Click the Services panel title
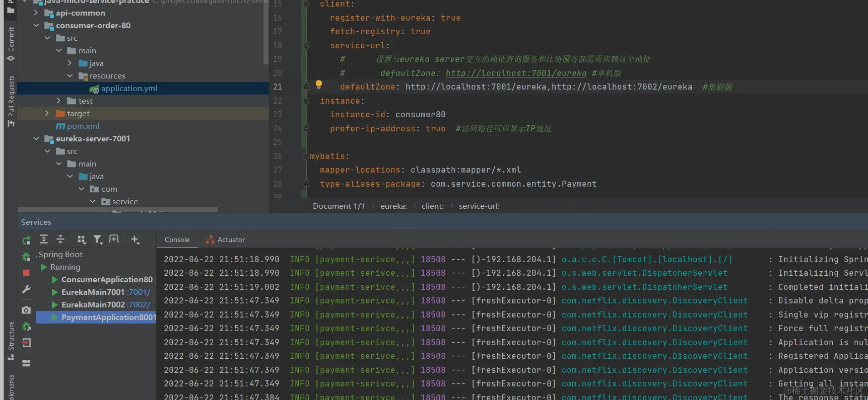Viewport: 868px width, 400px height. pyautogui.click(x=36, y=222)
